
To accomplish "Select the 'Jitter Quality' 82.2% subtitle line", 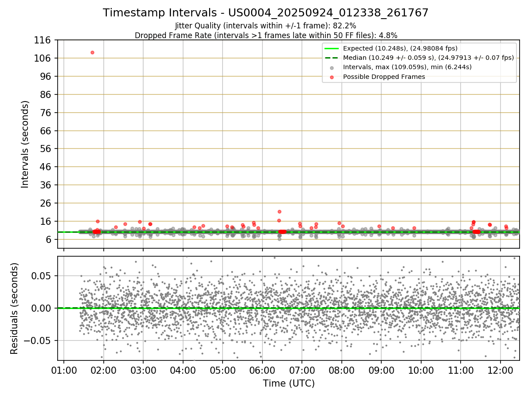I will pyautogui.click(x=266, y=26).
